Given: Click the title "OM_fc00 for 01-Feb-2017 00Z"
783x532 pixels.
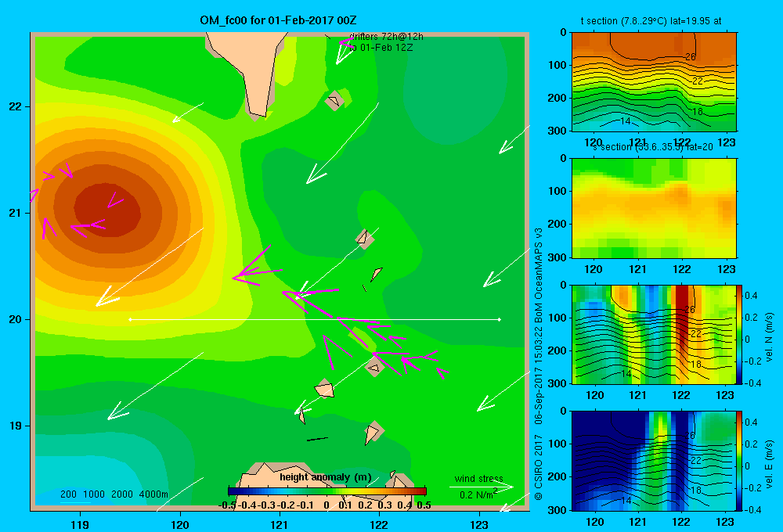Looking at the screenshot, I should (278, 20).
